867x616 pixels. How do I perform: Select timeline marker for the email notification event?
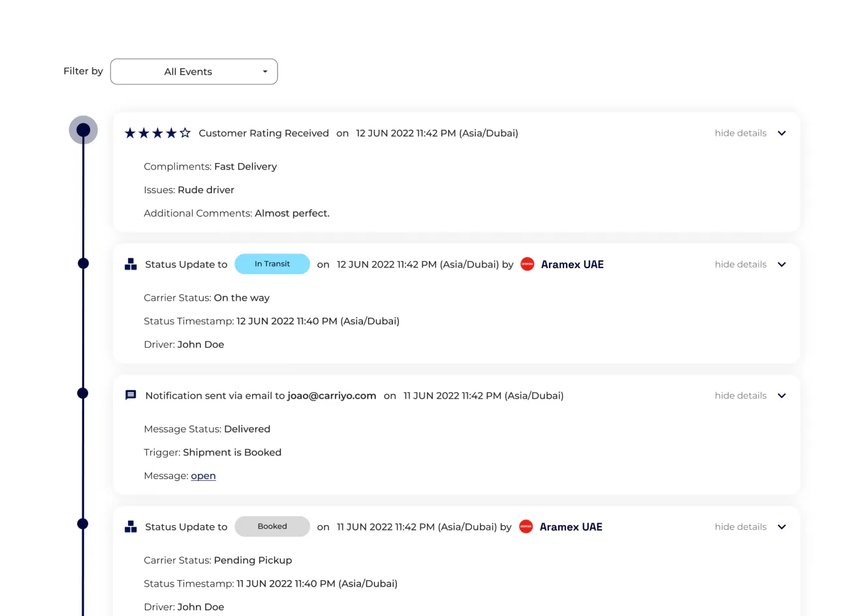click(83, 393)
